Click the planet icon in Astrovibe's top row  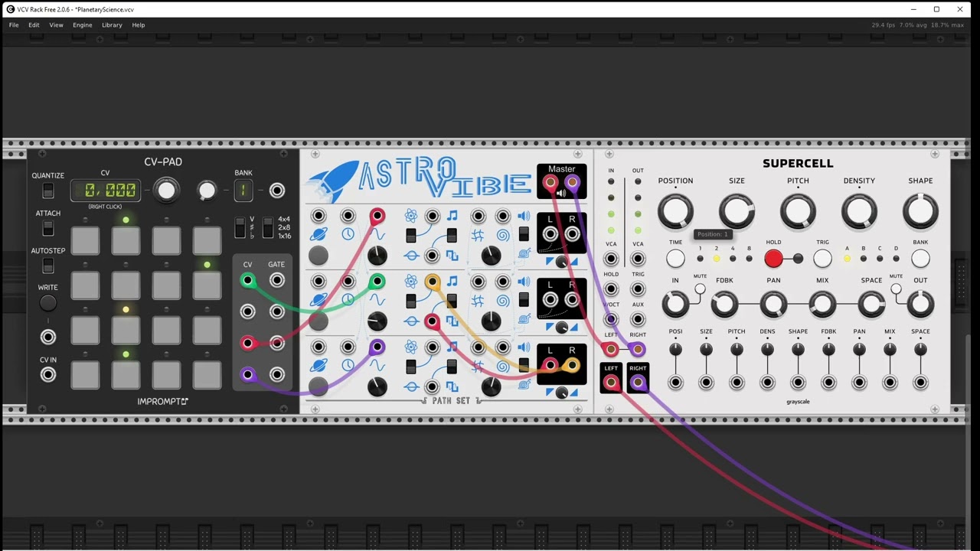[x=318, y=234]
